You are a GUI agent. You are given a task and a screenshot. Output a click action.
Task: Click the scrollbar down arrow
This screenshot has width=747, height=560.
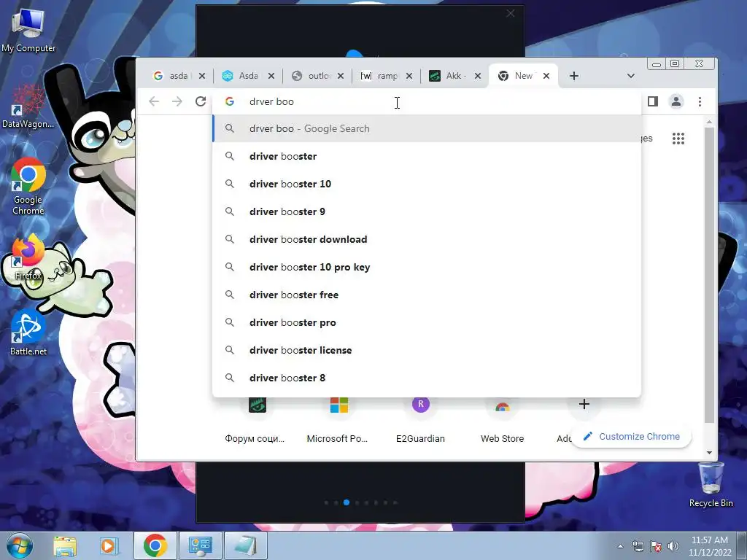pos(709,452)
